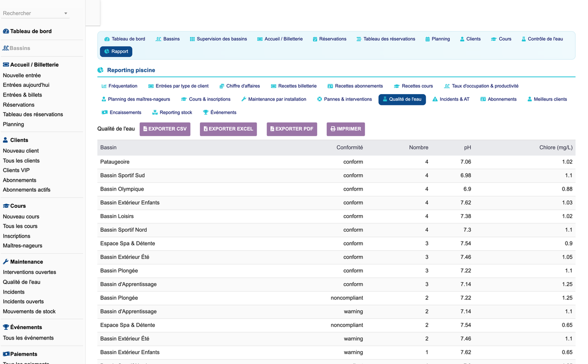Image resolution: width=588 pixels, height=364 pixels.
Task: Open Planning des maîtres-nageurs report
Action: [x=136, y=99]
